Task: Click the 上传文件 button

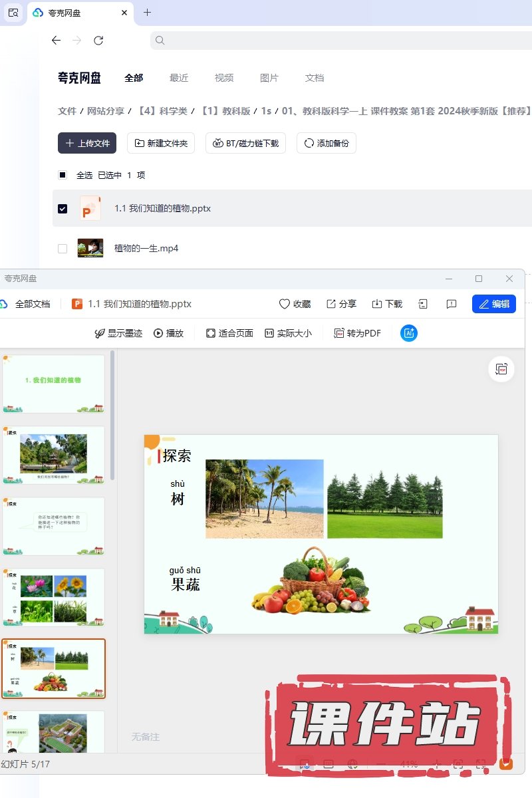Action: pos(87,143)
